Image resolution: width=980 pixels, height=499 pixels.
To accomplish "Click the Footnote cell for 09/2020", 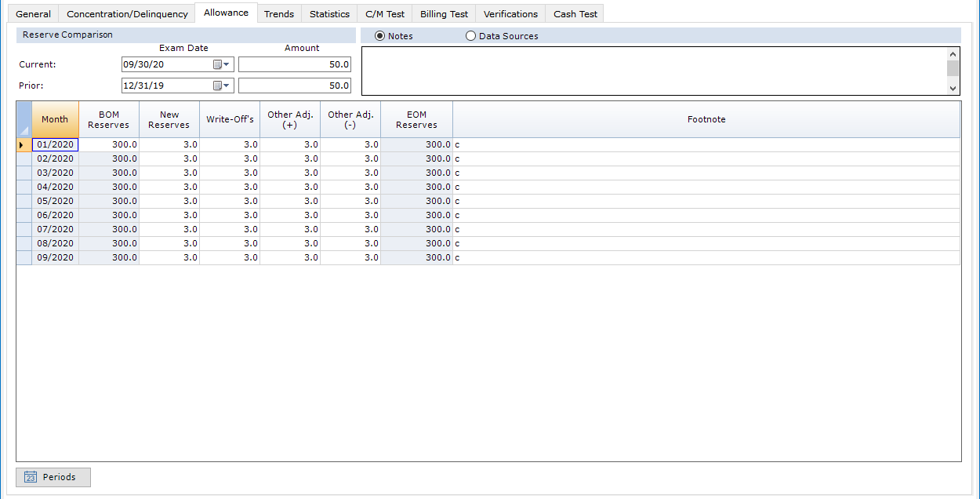I will click(706, 257).
